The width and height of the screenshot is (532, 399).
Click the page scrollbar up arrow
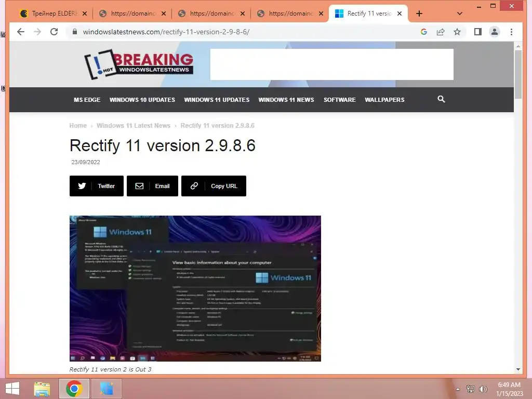[x=518, y=46]
